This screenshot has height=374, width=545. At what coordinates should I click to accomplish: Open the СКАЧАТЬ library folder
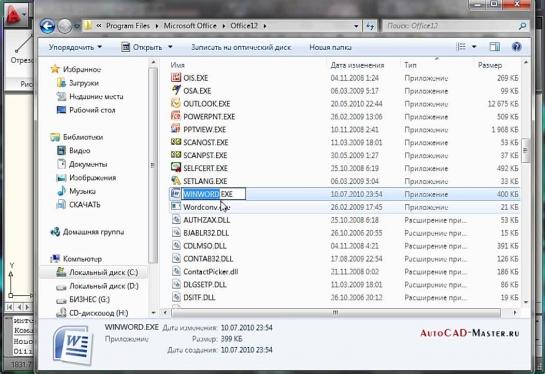(85, 205)
